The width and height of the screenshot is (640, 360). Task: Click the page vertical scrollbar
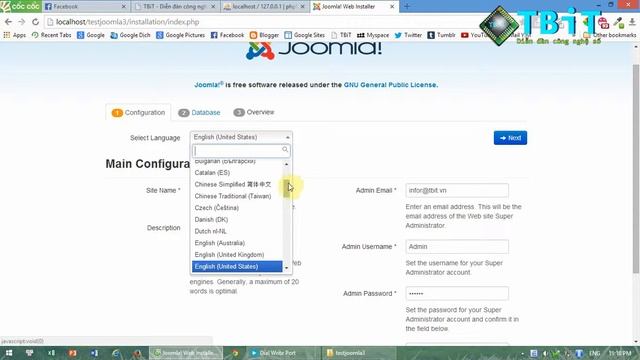click(x=636, y=168)
